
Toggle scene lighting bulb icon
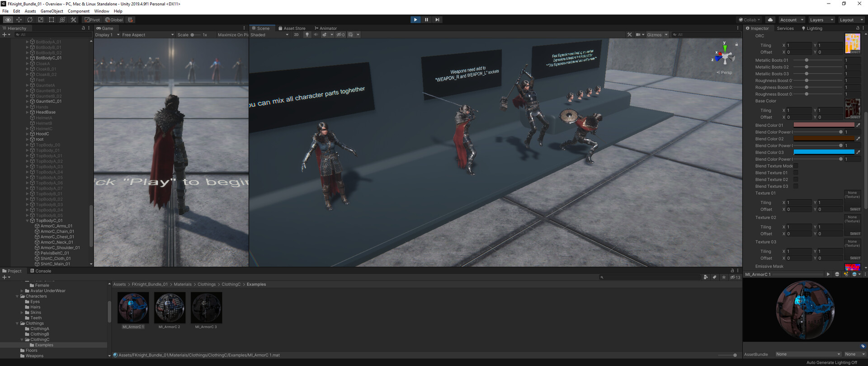pyautogui.click(x=307, y=35)
